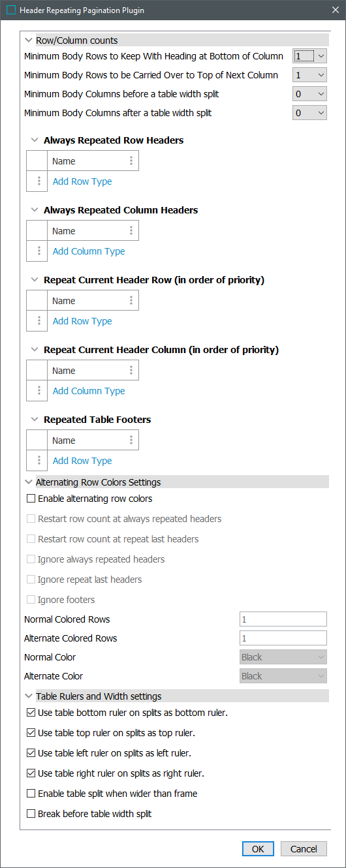Screen dimensions: 346x868
Task: Collapse Alternating Row Colors Settings section
Action: (x=28, y=482)
